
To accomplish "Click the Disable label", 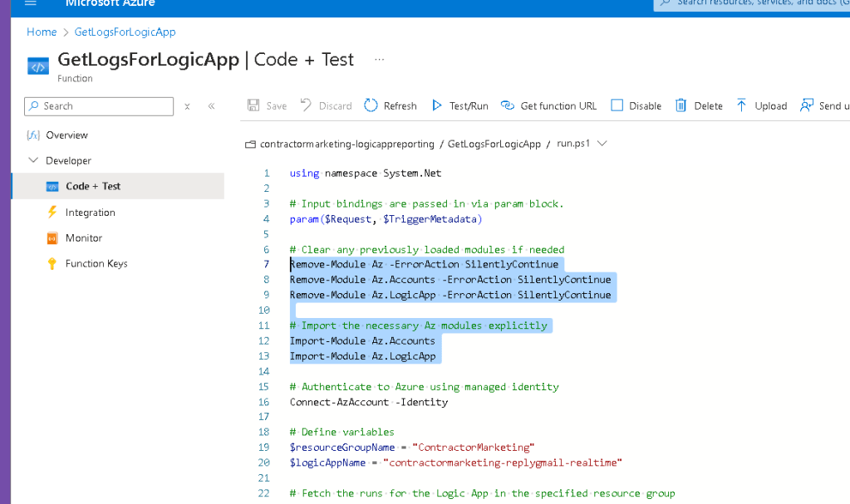I will pos(645,106).
